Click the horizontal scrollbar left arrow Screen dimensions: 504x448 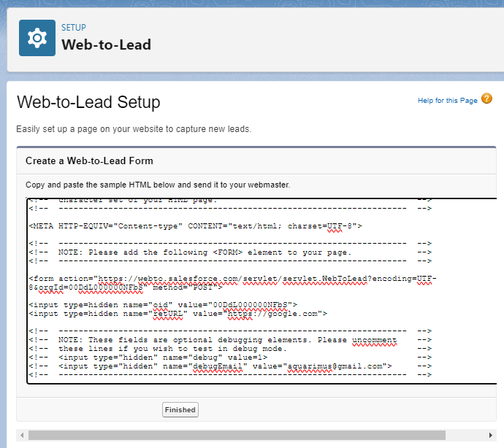click(22, 435)
